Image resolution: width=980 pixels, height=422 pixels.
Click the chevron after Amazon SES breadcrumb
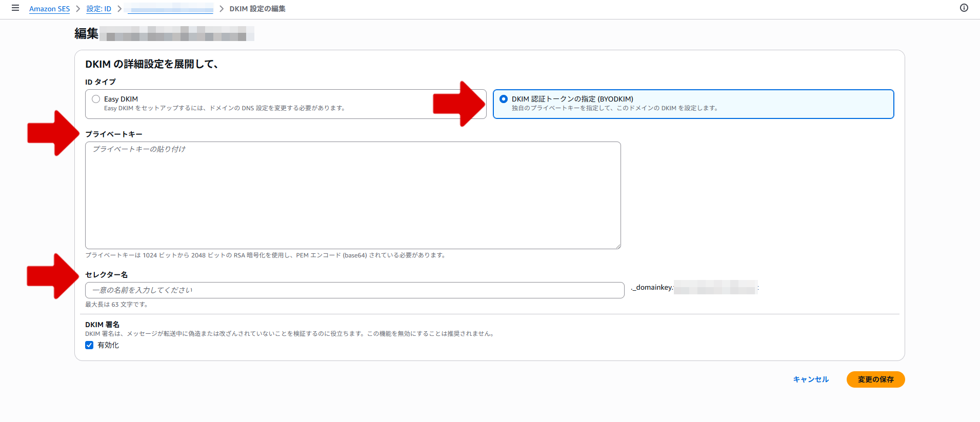(x=78, y=9)
